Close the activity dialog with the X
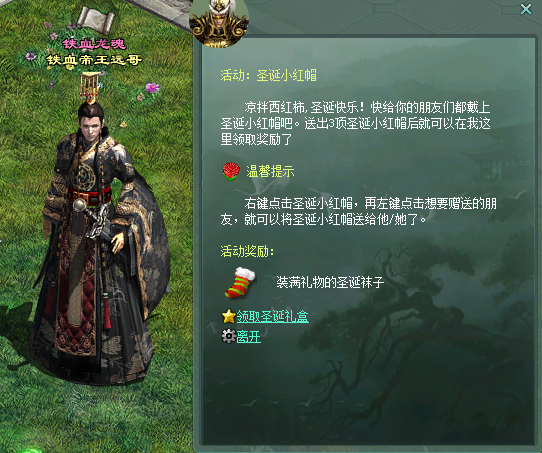 (526, 9)
